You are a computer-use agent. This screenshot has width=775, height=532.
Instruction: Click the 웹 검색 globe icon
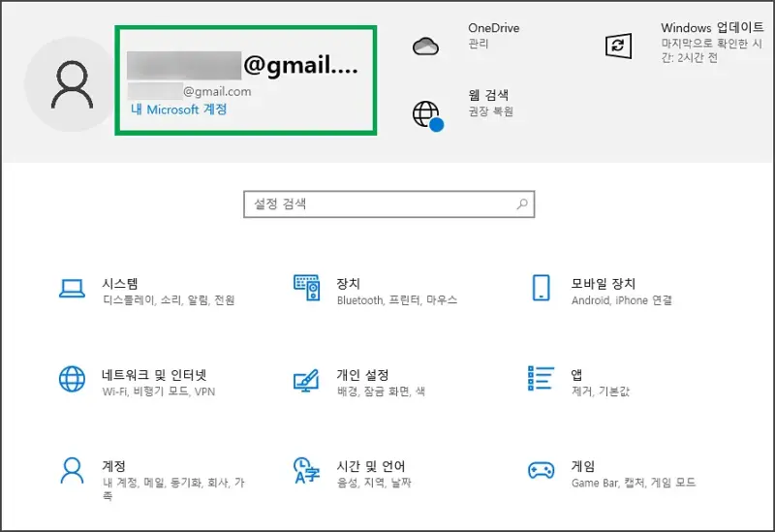[x=427, y=115]
